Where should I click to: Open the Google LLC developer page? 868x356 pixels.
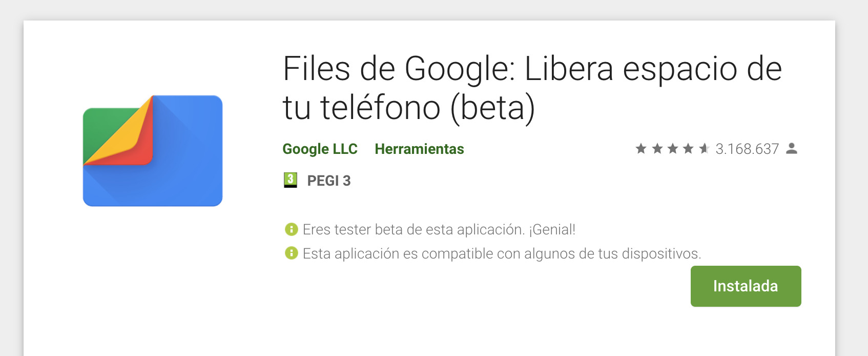click(x=320, y=149)
